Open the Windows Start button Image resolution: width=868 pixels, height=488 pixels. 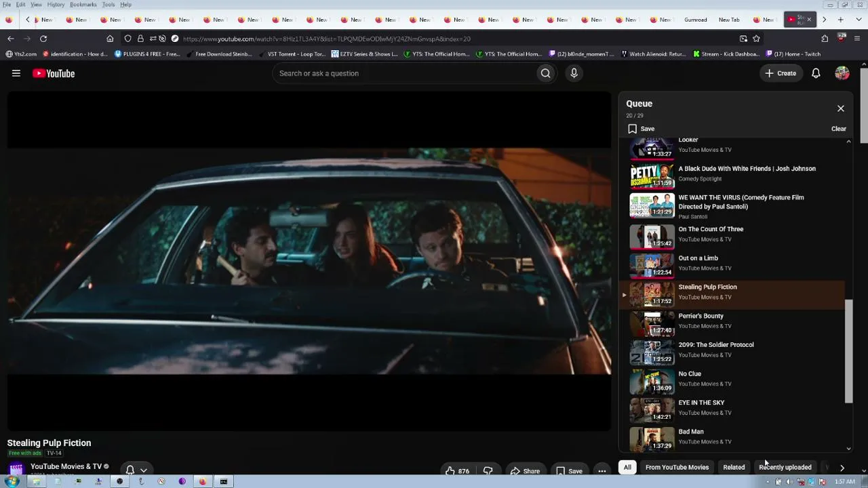12,482
